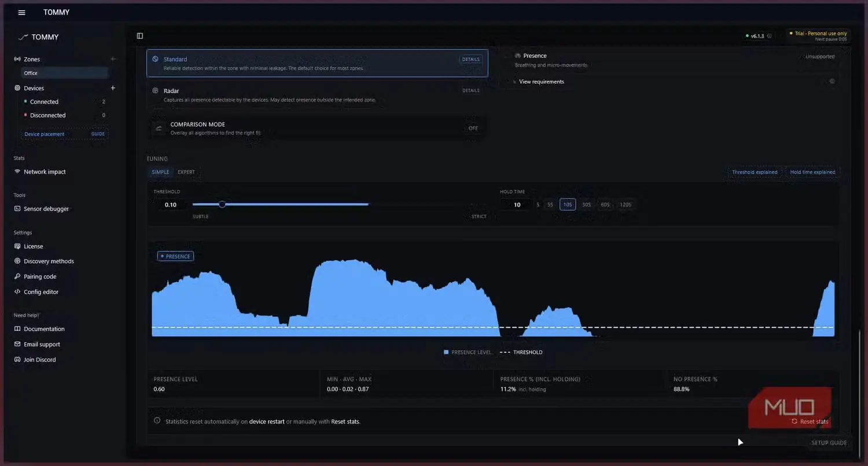Screen dimensions: 868x466
Task: Click the Devices chip icon
Action: [x=17, y=88]
